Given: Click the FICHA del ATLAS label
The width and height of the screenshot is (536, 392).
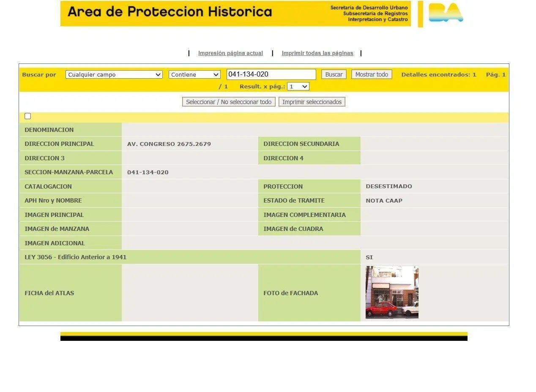Looking at the screenshot, I should pos(49,293).
